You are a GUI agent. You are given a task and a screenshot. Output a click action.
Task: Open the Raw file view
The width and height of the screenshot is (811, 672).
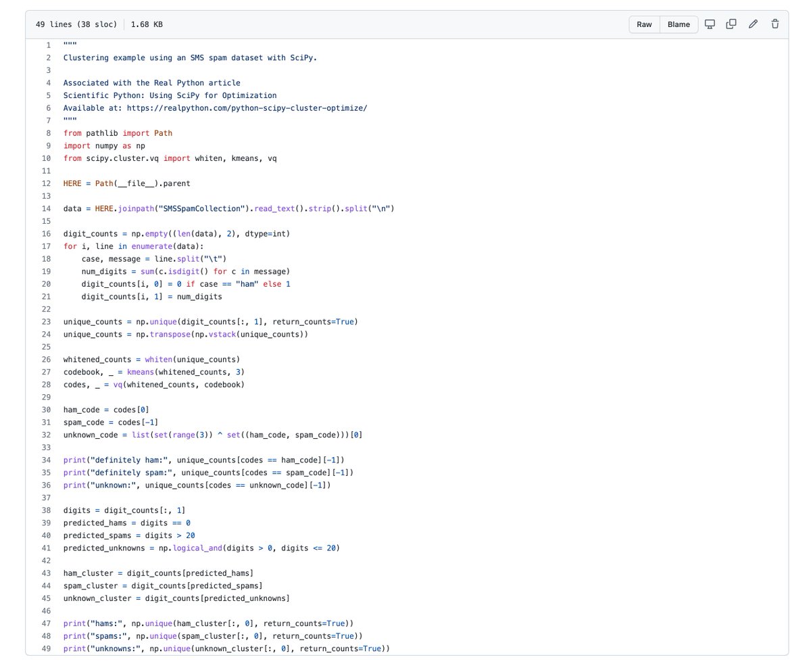[x=644, y=24]
